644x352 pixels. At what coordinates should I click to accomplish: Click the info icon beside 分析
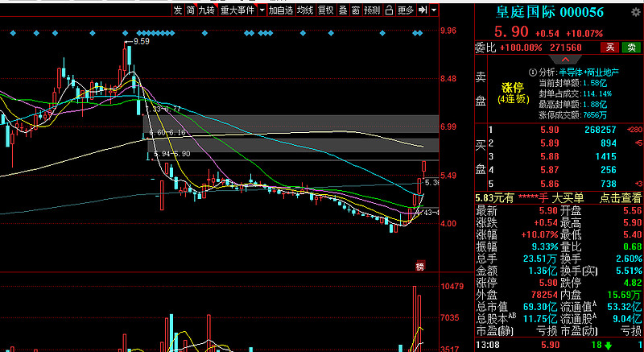[533, 72]
